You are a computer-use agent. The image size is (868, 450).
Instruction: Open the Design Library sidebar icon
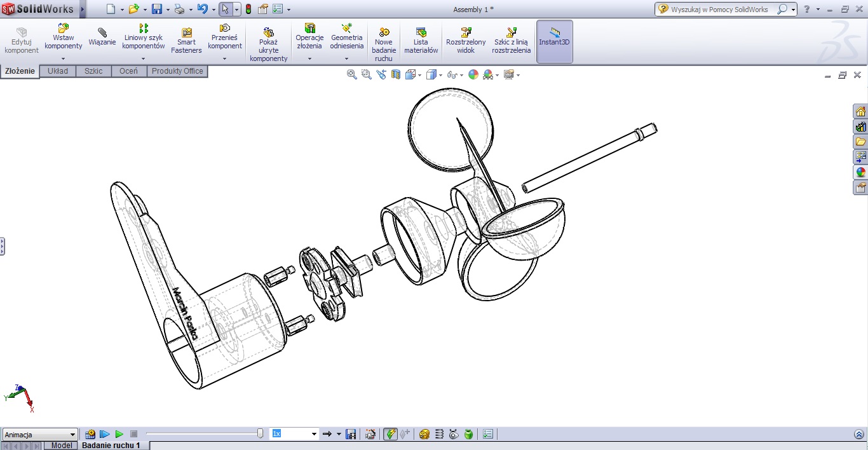click(860, 126)
